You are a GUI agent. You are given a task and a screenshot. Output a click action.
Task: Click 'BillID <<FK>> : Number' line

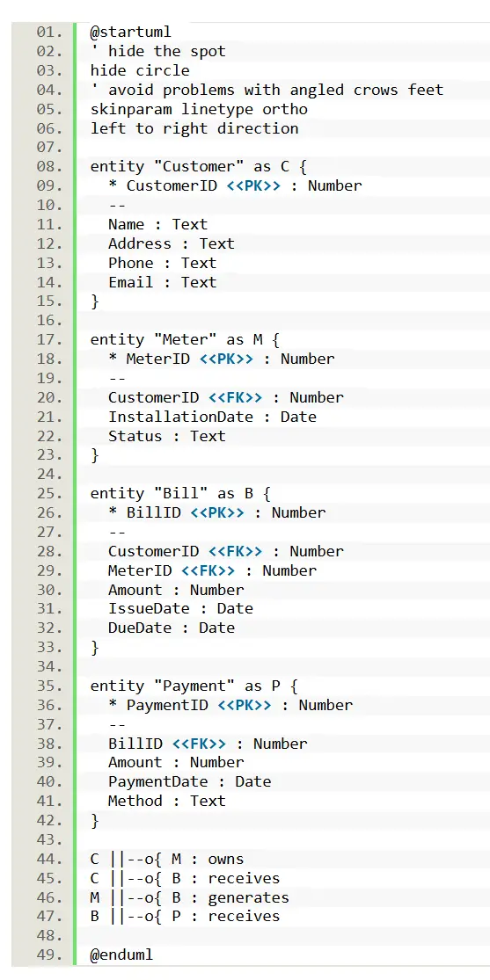point(208,743)
